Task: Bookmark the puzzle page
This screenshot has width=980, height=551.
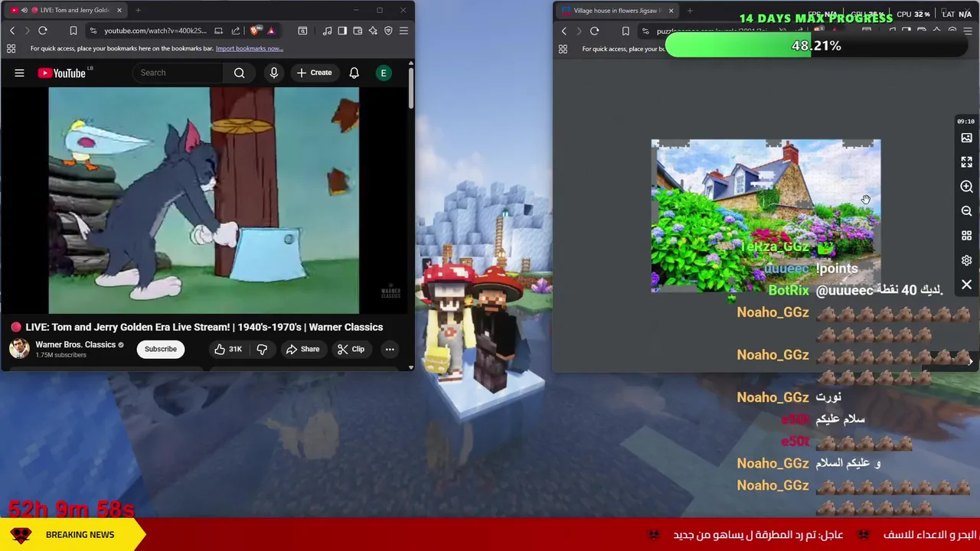Action: point(626,31)
